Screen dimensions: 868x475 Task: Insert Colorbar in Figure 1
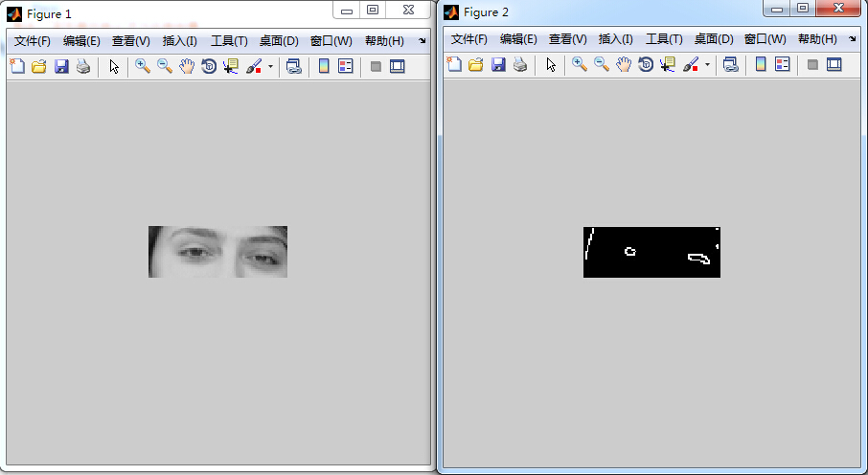324,66
